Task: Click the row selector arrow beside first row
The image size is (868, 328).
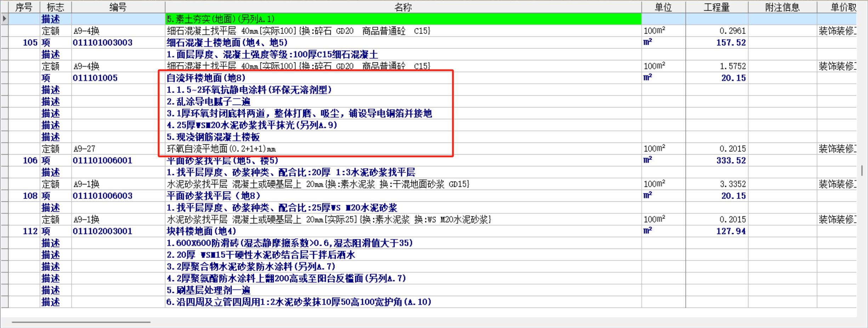Action: [4, 19]
